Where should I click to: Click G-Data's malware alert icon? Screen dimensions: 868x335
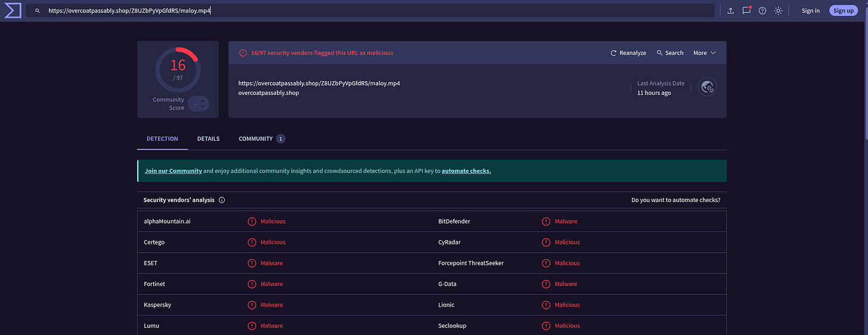[x=546, y=284]
